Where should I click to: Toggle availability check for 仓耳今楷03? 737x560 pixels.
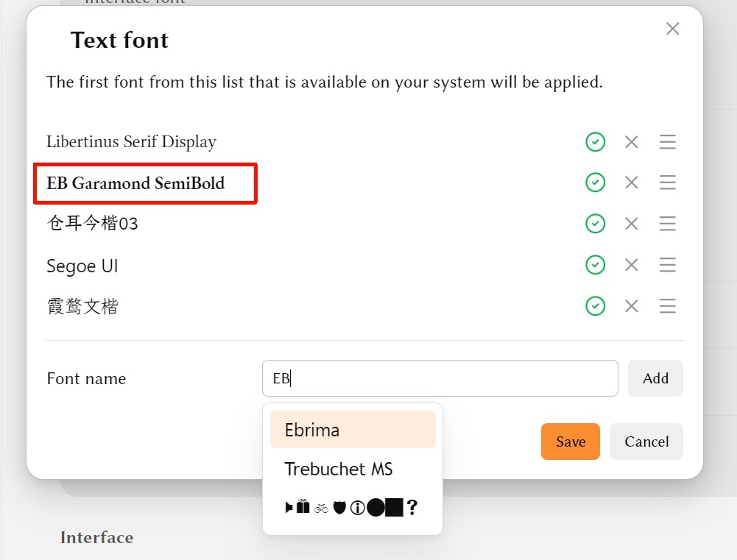[596, 224]
